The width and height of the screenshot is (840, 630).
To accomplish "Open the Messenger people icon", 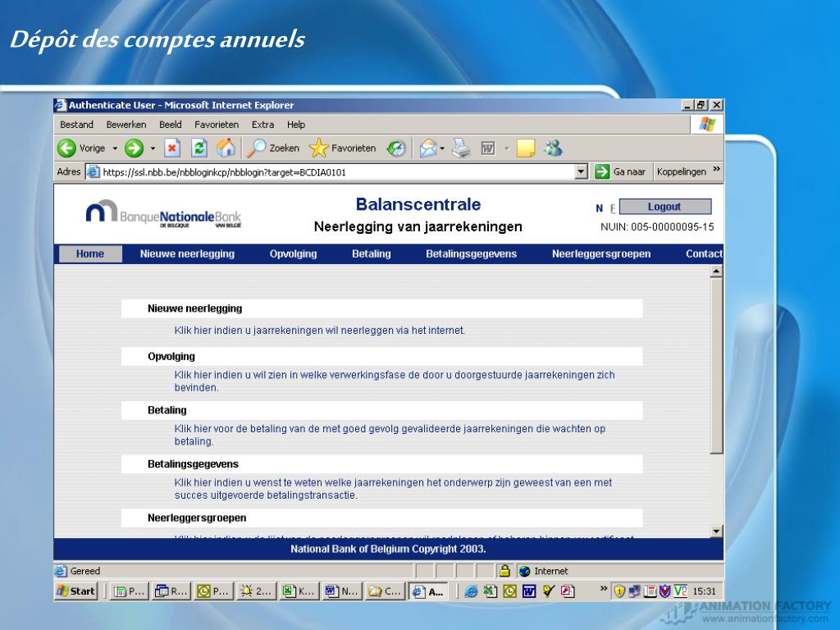I will tap(553, 148).
